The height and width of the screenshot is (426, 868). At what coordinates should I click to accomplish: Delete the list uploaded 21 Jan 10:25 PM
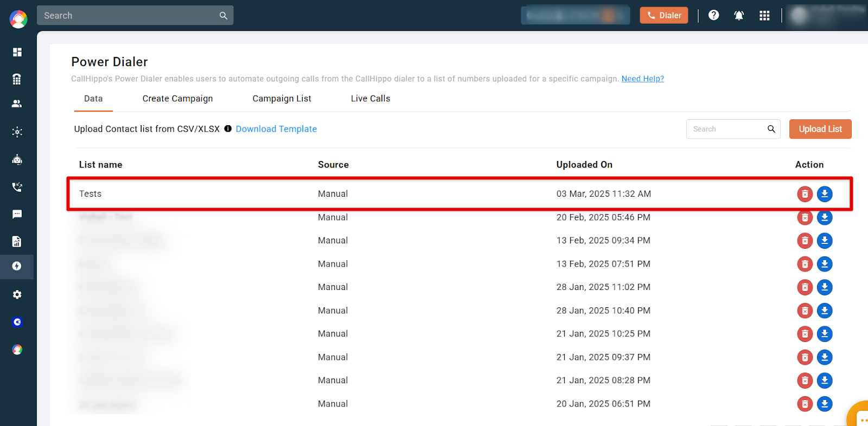(x=805, y=334)
